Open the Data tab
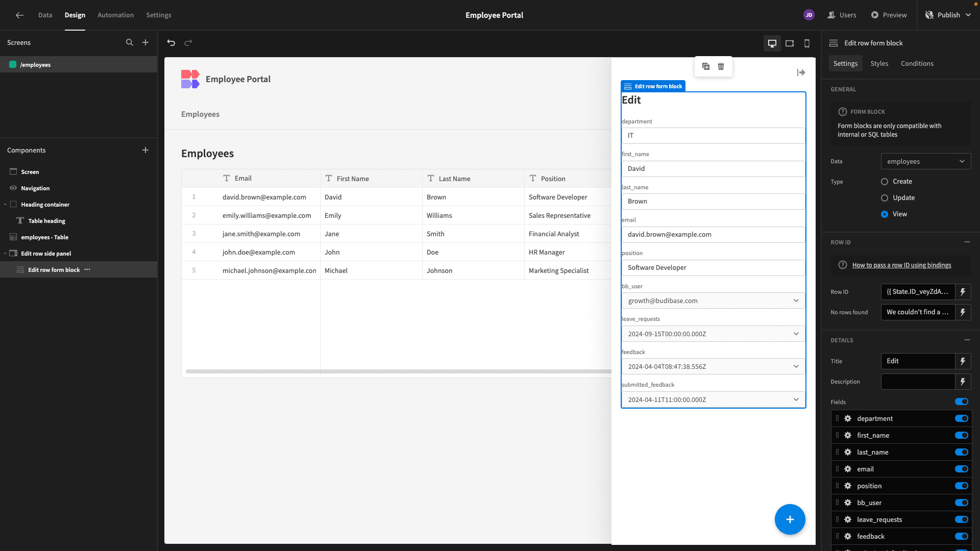The image size is (980, 551). (45, 15)
